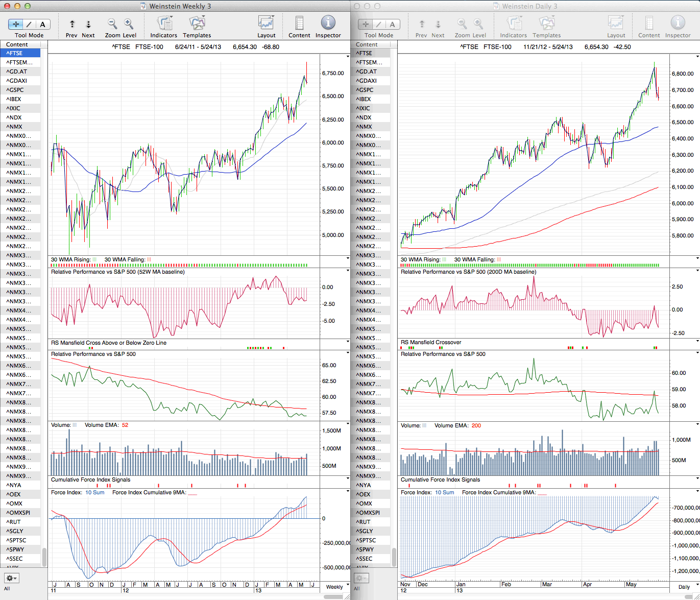
Task: Click the Weekly symbol list vertical scrollbar
Action: (x=44, y=557)
